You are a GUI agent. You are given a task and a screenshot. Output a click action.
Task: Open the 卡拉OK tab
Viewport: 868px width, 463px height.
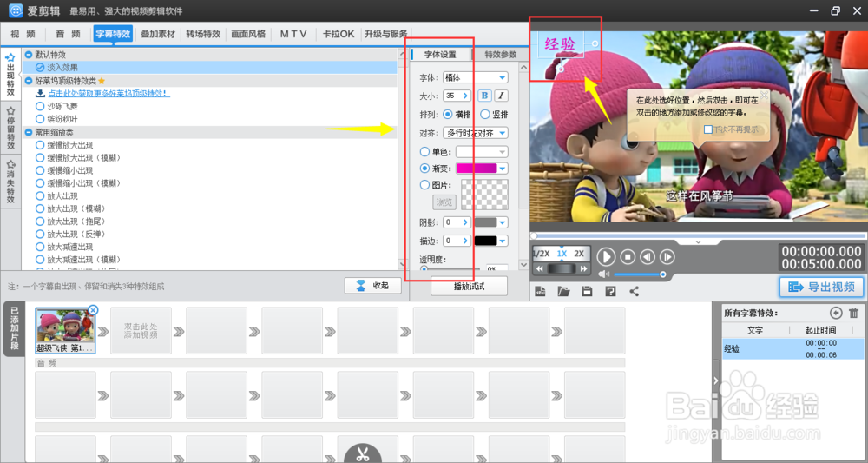click(339, 34)
